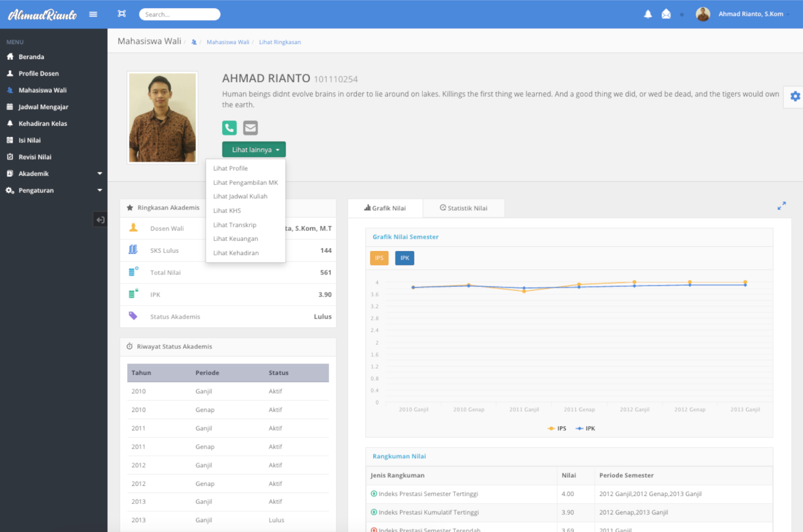Collapse the sidebar using the hamburger icon
Image resolution: width=803 pixels, height=532 pixels.
click(x=93, y=14)
